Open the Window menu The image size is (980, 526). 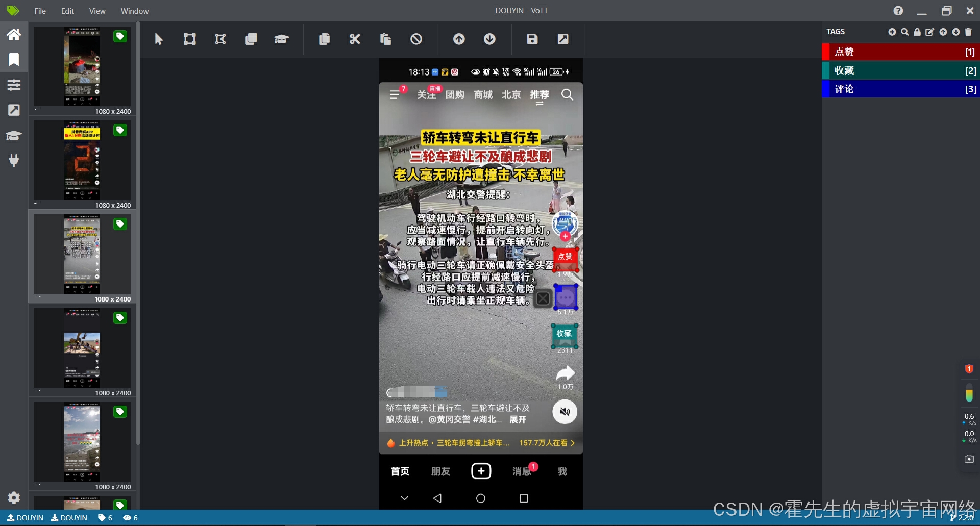click(135, 11)
